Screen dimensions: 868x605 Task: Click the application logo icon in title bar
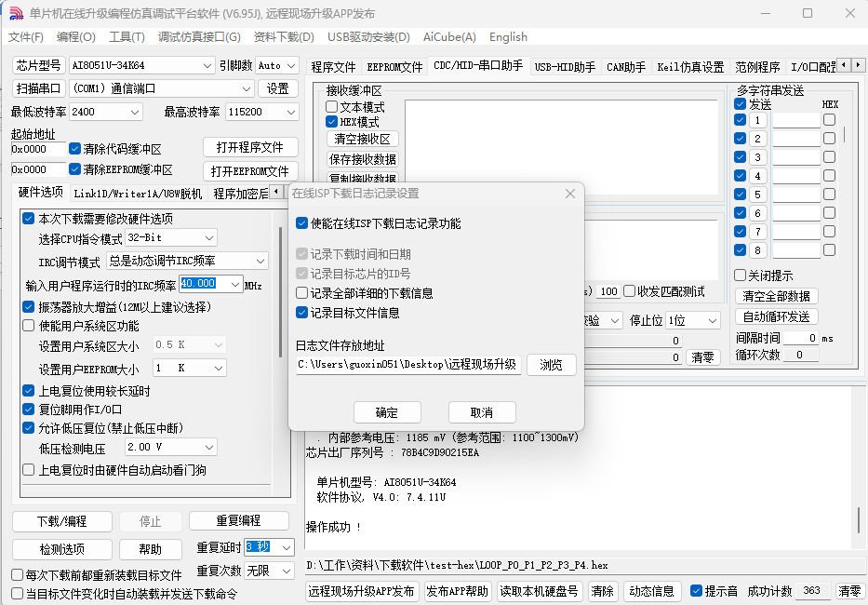tap(16, 13)
